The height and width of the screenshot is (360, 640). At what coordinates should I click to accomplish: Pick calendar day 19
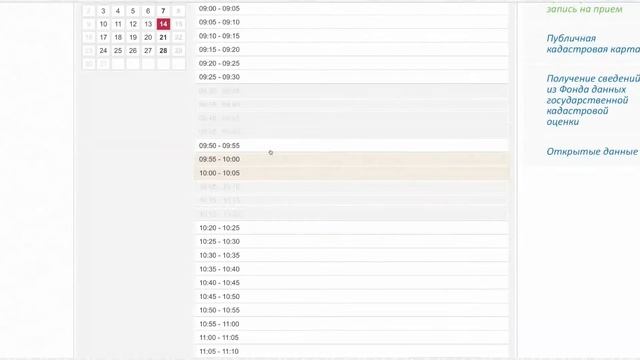point(133,38)
